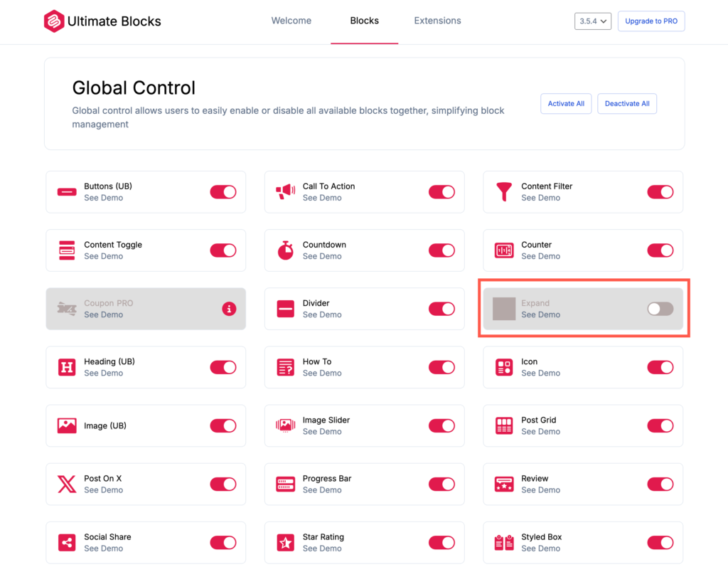
Task: Enable the Expand block toggle
Action: pos(660,309)
